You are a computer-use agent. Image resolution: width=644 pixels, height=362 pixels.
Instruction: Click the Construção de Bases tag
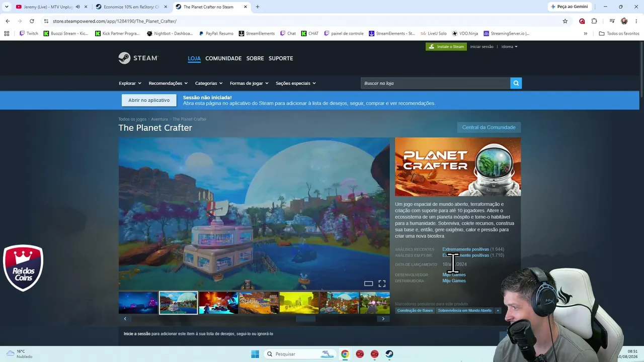pos(415,311)
